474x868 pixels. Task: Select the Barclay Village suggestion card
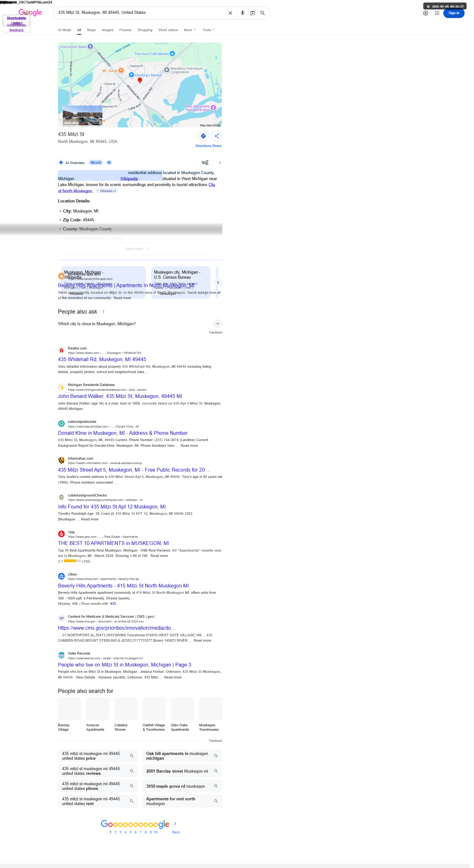(x=70, y=714)
